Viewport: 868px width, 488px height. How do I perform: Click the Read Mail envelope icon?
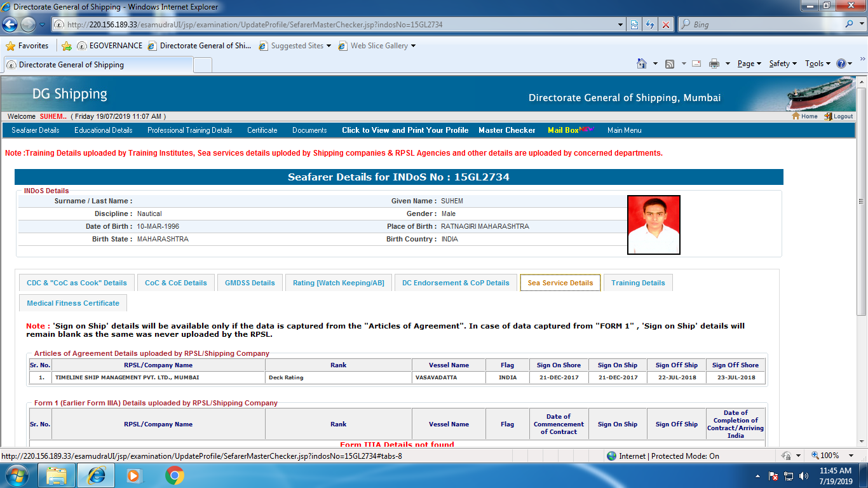click(696, 64)
